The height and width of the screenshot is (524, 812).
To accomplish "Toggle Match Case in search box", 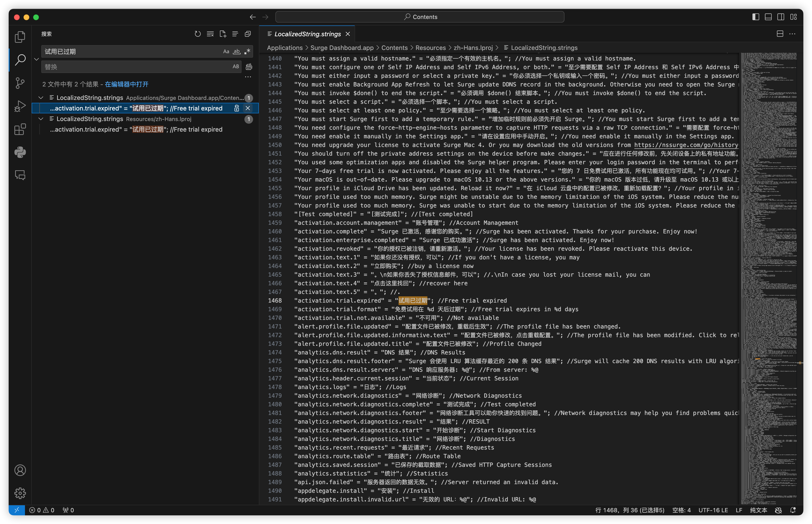I will (x=226, y=52).
